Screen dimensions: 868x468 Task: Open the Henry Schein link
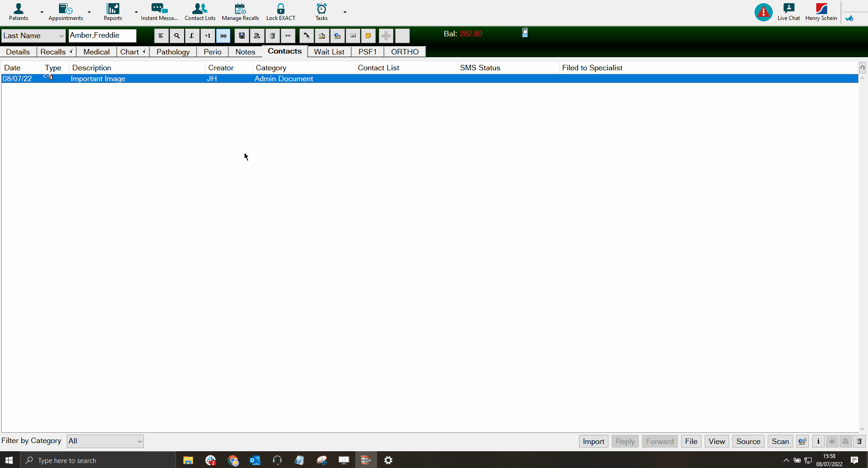[x=821, y=12]
